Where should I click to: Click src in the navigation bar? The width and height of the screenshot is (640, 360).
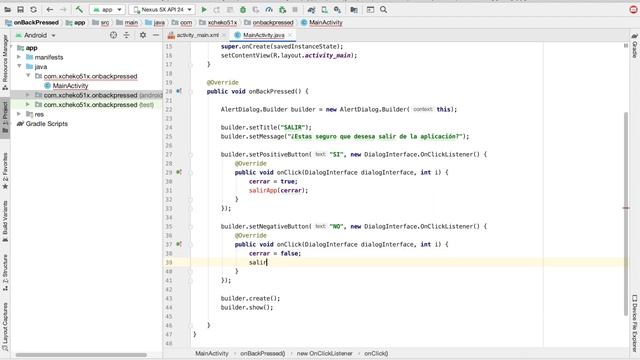tap(105, 22)
